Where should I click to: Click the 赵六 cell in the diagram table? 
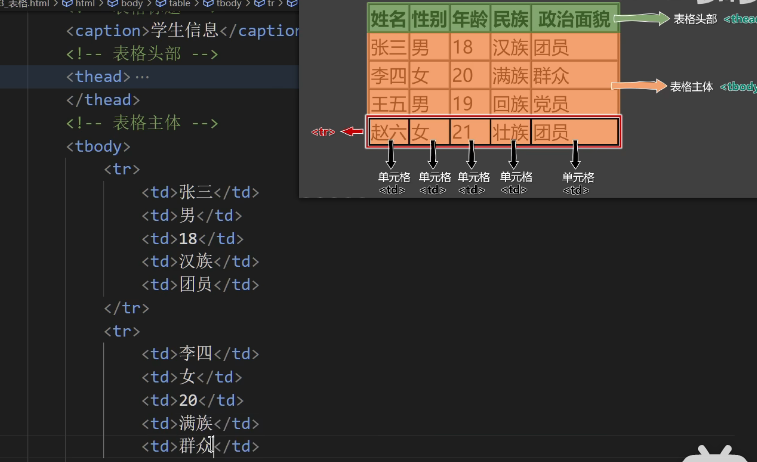(389, 132)
